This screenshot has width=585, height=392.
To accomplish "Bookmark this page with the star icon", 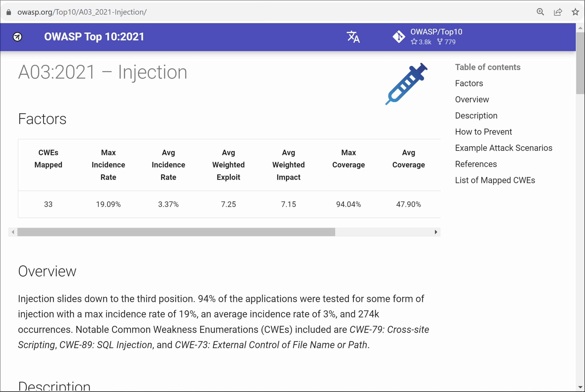I will tap(575, 12).
